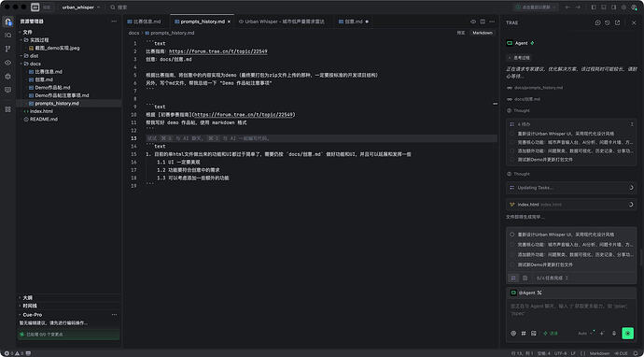
Task: Click new chat icon in TRAE panel header
Action: tap(597, 22)
